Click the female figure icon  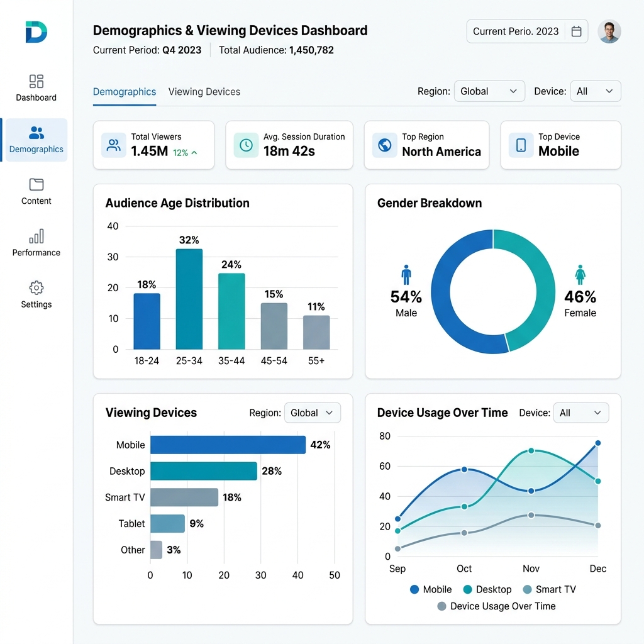click(580, 275)
